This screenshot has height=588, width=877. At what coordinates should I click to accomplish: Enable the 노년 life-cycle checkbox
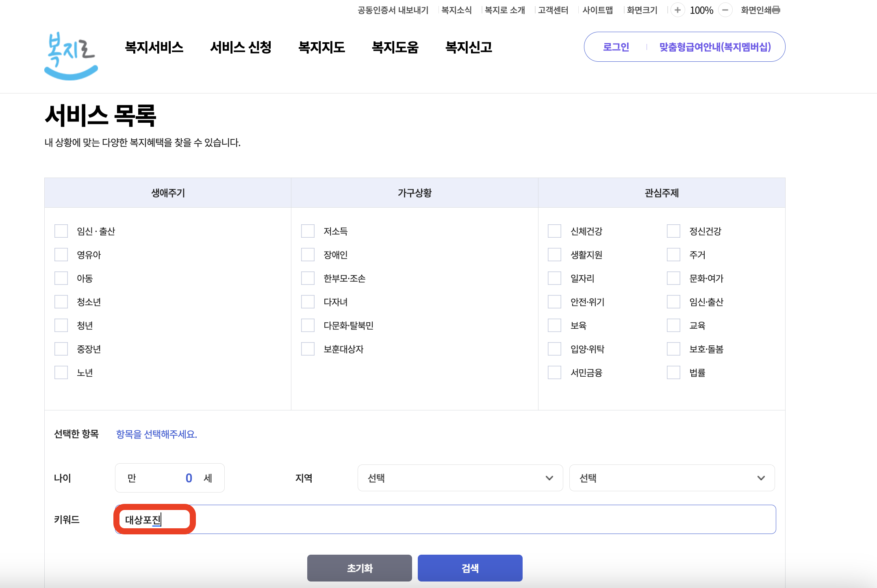[61, 372]
